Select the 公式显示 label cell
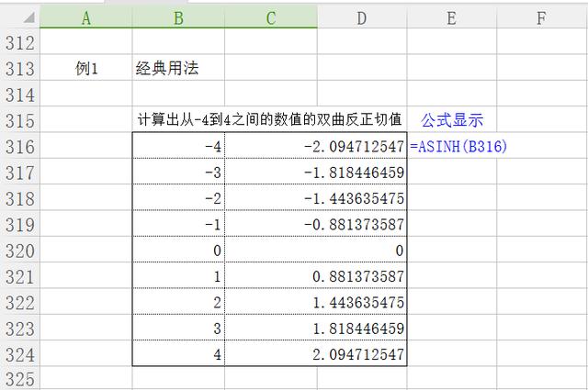 tap(451, 120)
